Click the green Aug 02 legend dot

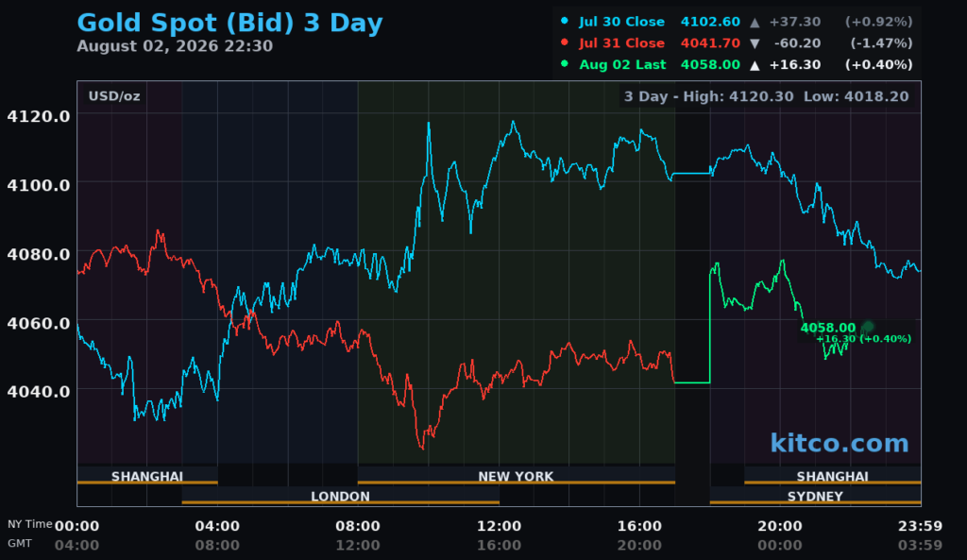(565, 63)
